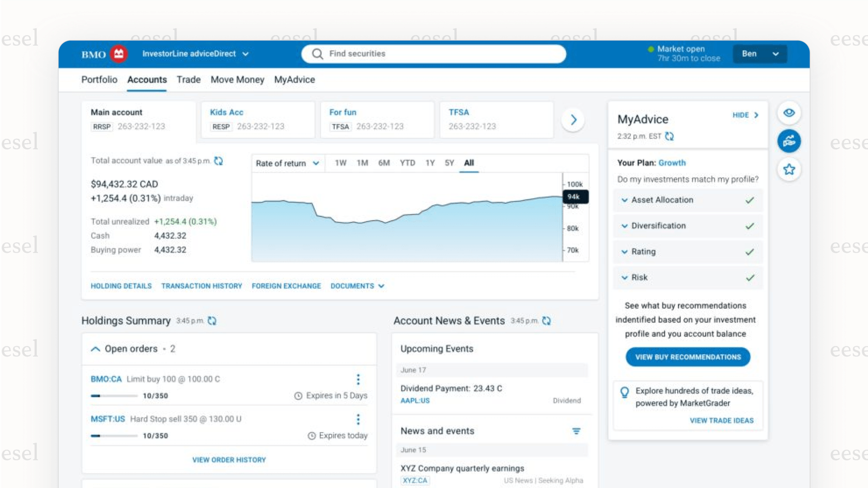This screenshot has height=488, width=868.
Task: Open the View Order History link
Action: pyautogui.click(x=229, y=460)
